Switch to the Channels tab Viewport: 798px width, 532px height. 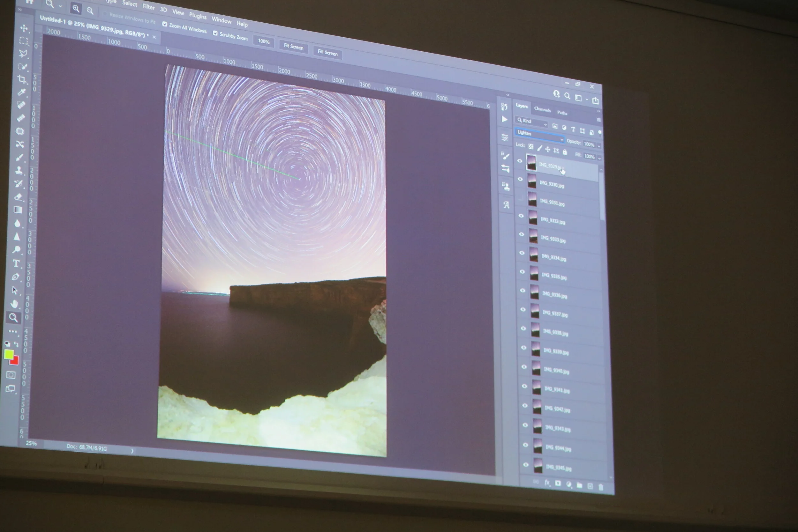542,109
